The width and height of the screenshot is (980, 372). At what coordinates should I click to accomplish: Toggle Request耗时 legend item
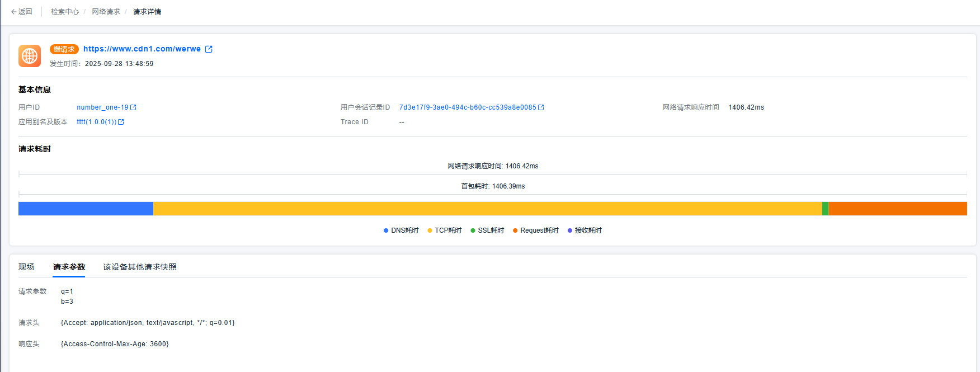pos(536,230)
